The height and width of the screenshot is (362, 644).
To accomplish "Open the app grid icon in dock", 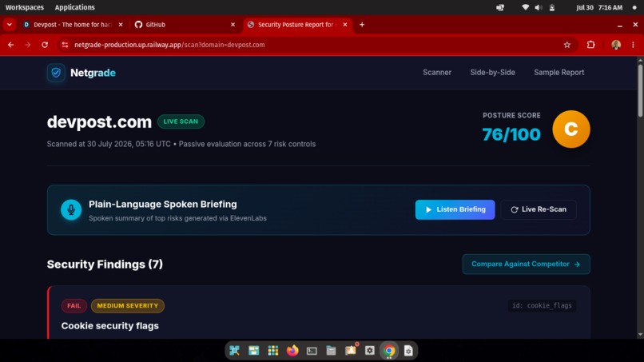I will click(273, 351).
